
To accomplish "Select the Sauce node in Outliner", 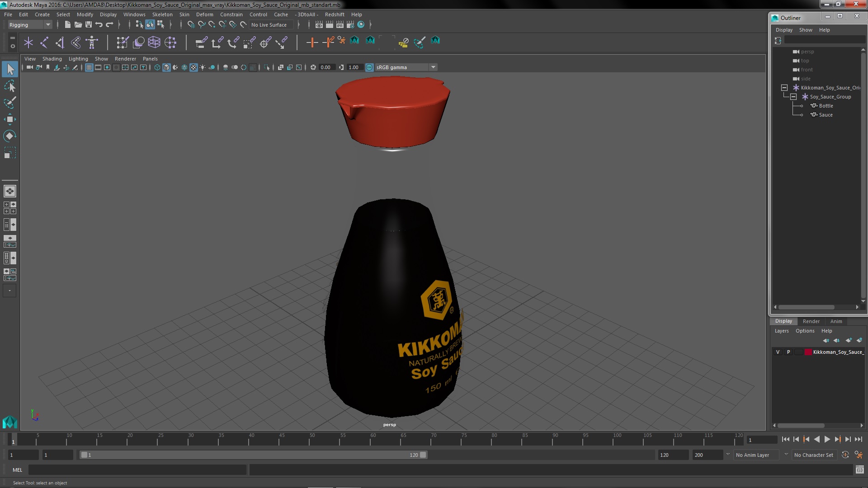I will pos(826,115).
